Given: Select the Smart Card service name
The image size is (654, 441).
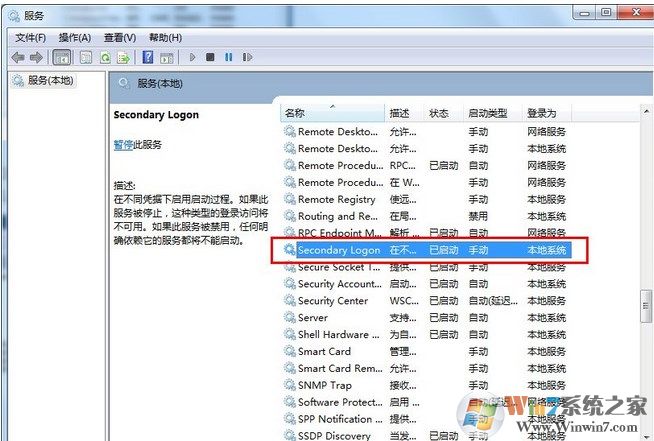Looking at the screenshot, I should (x=324, y=351).
